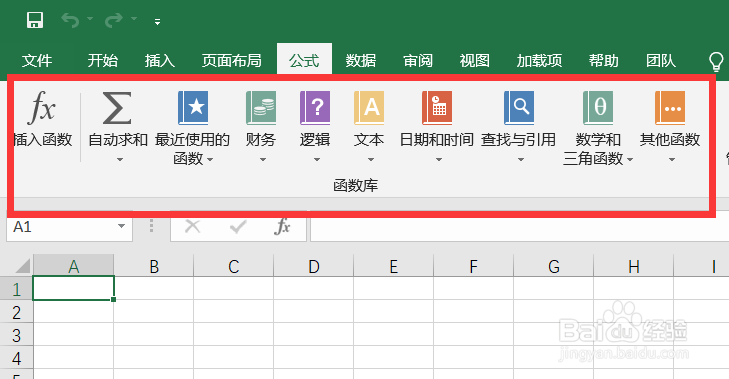Click the Redo arrow icon
The image size is (729, 379).
113,20
